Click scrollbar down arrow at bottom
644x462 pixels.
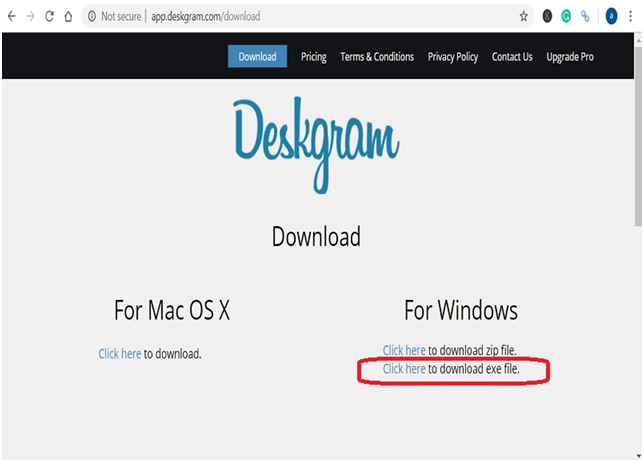tap(638, 455)
